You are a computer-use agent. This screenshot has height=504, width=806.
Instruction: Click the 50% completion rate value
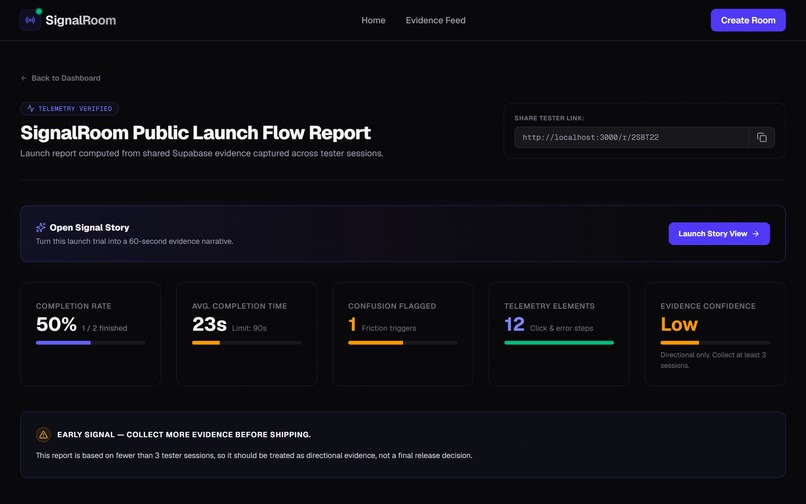(x=56, y=325)
